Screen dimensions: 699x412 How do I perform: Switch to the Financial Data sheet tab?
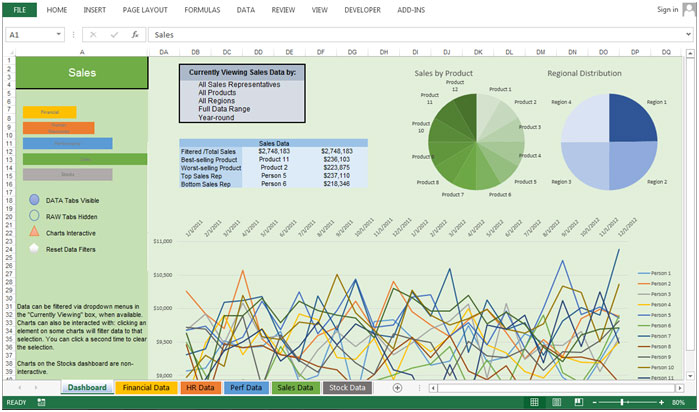tap(146, 387)
